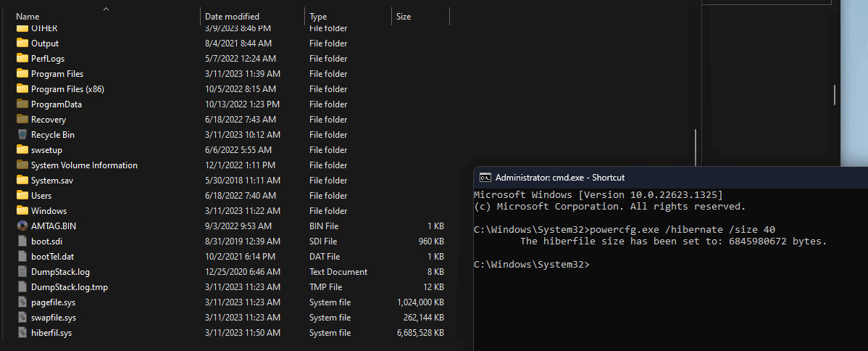Click the System.sav folder icon
Screen dimensions: 868x351
click(x=22, y=180)
